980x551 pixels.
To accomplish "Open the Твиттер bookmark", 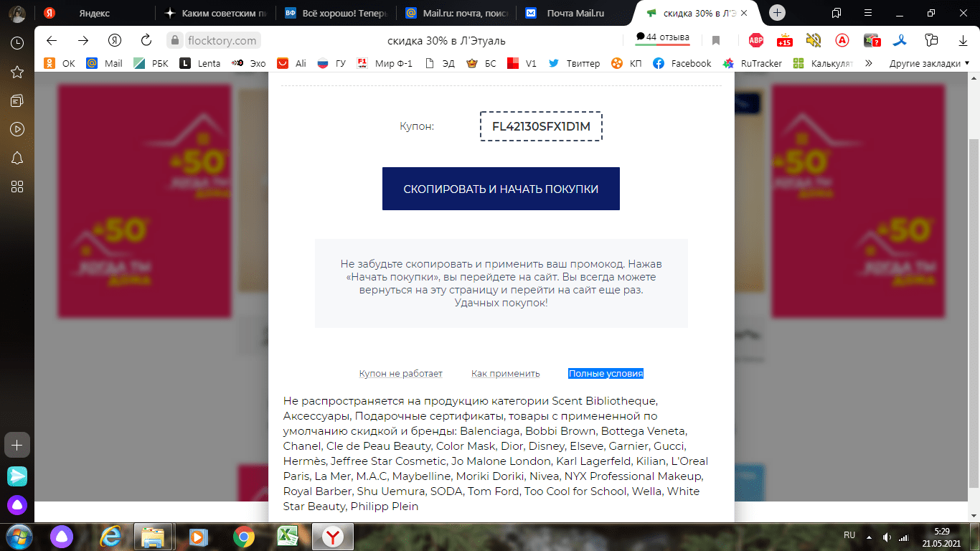I will pos(574,63).
